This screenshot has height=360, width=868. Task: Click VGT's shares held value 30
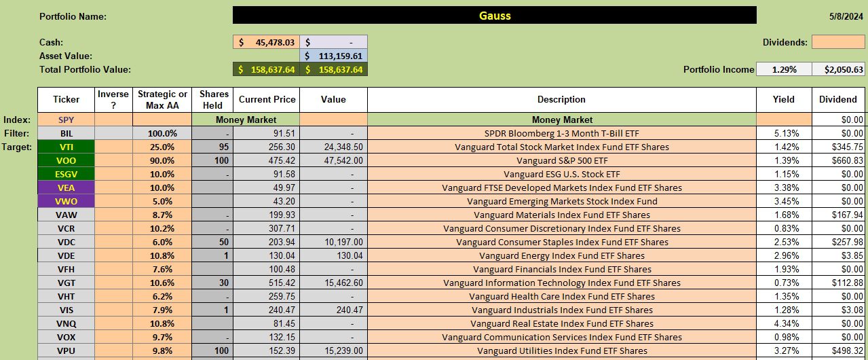click(212, 283)
